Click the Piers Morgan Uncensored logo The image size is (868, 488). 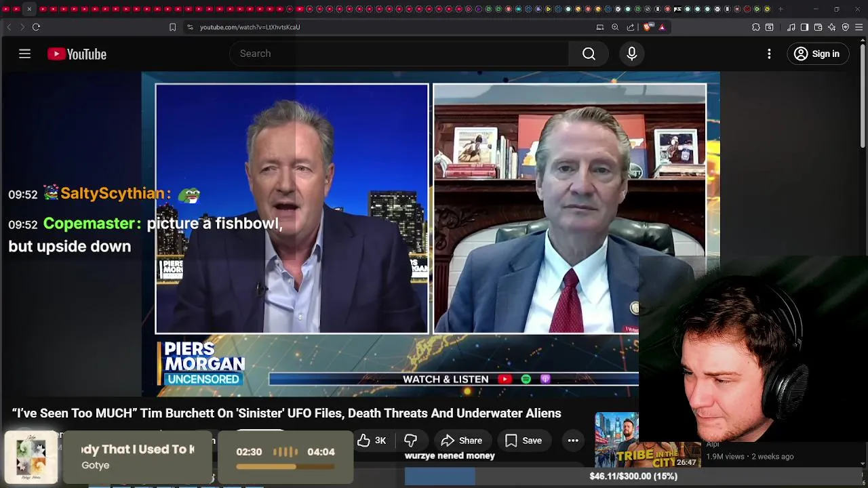coord(203,363)
